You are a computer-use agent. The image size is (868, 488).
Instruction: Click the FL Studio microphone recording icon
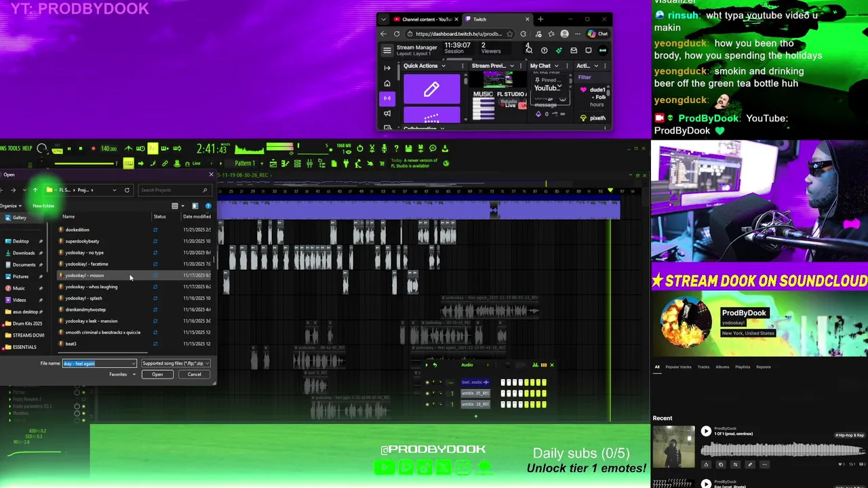[x=384, y=148]
